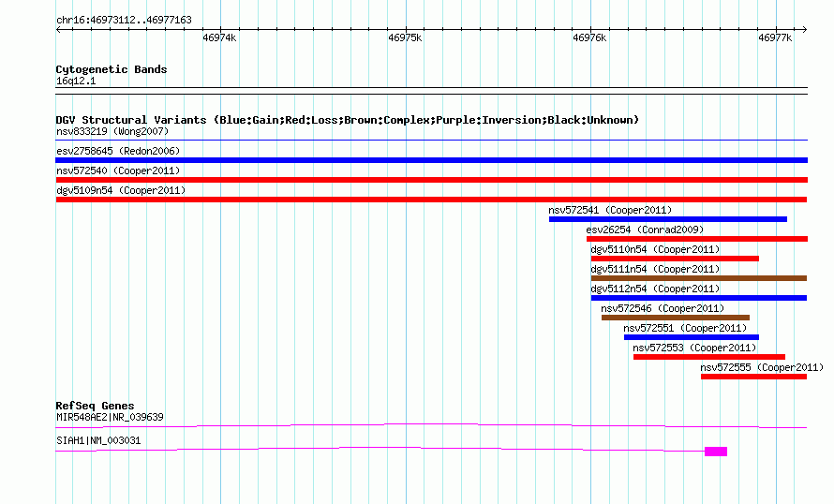834x504 pixels.
Task: Open the MIR548AE2|NR_039639 gene label
Action: (110, 417)
